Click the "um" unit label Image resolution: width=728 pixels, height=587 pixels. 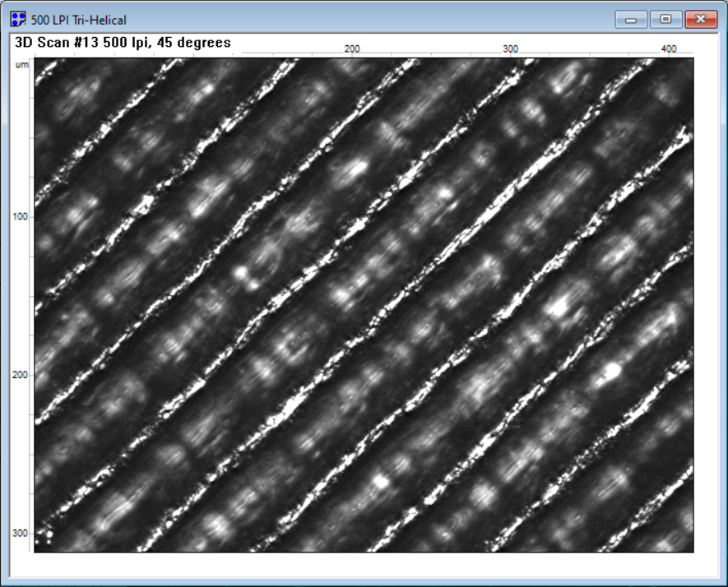pos(22,64)
